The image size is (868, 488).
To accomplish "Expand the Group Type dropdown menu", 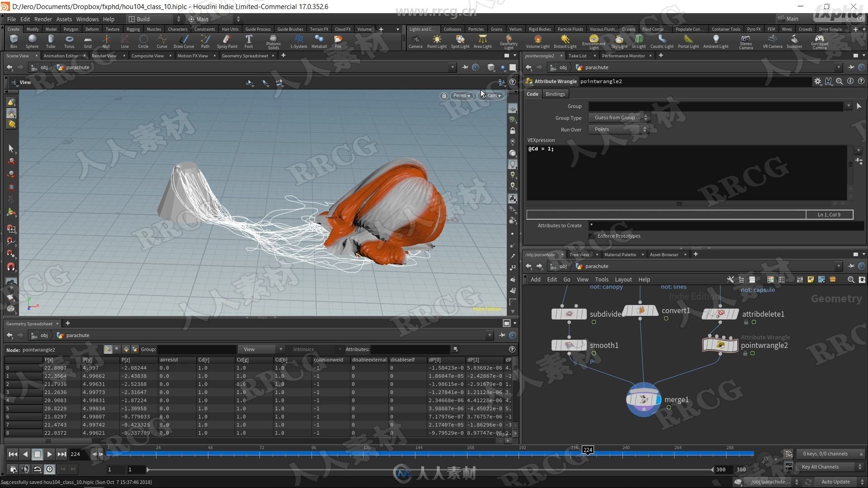I will click(619, 117).
